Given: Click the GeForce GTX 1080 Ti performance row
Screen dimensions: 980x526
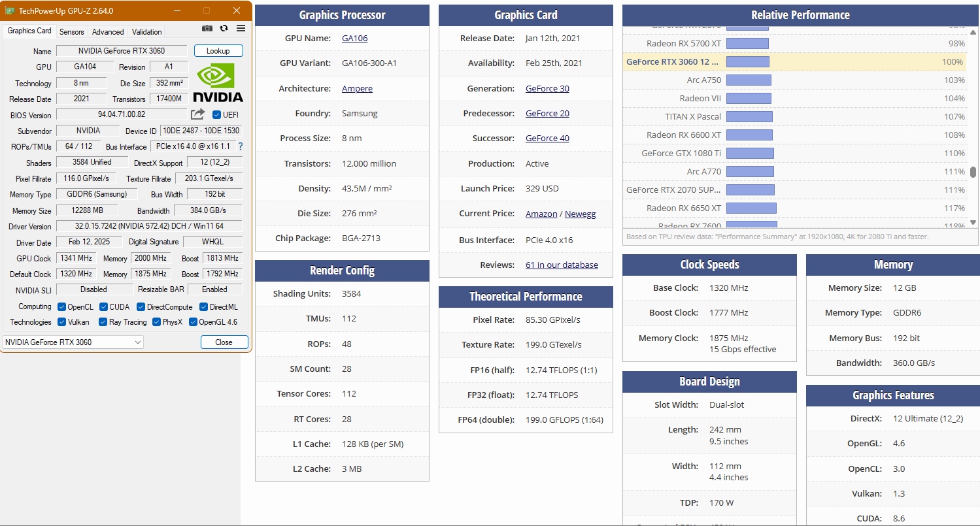Looking at the screenshot, I should click(795, 154).
